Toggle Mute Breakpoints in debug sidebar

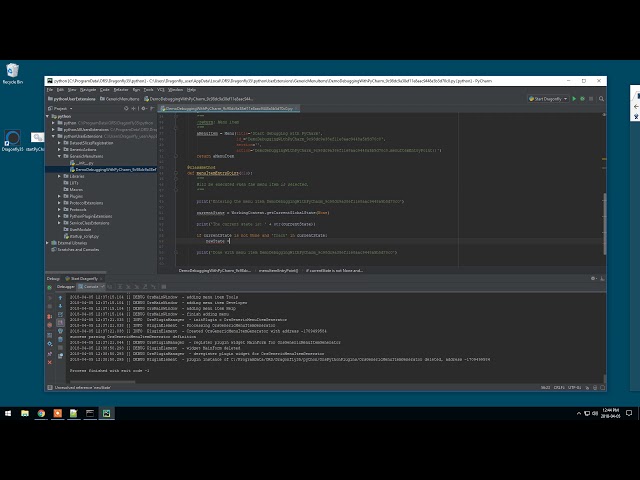point(49,325)
